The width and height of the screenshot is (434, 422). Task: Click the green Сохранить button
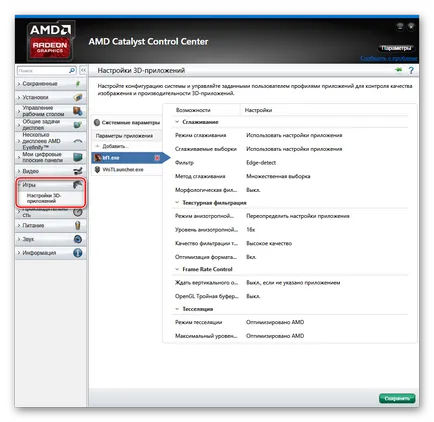point(397,398)
